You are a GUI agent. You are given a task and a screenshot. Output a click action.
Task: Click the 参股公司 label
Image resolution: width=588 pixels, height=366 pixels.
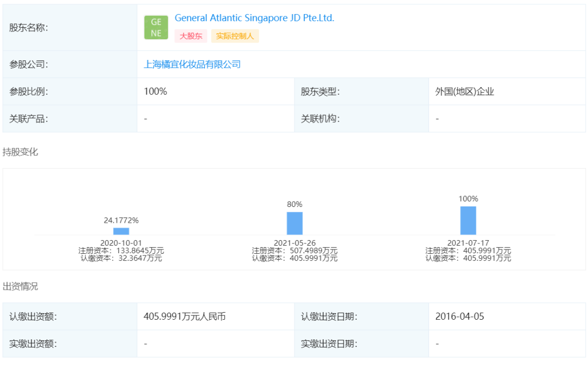[x=28, y=64]
